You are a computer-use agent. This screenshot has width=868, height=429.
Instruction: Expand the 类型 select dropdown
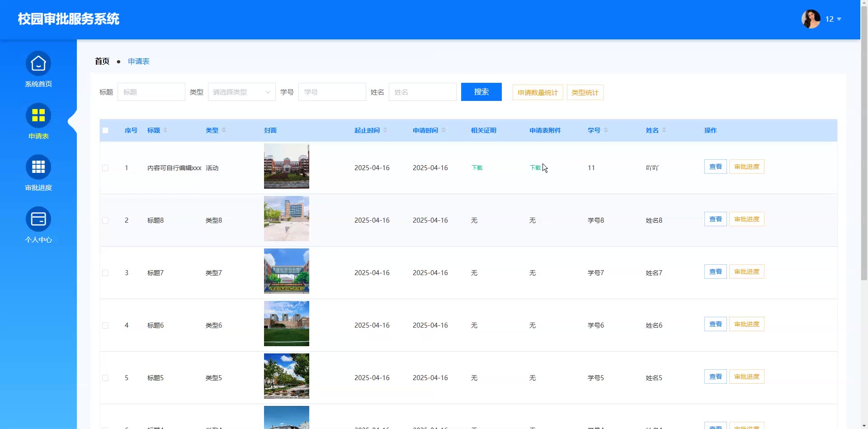tap(241, 92)
